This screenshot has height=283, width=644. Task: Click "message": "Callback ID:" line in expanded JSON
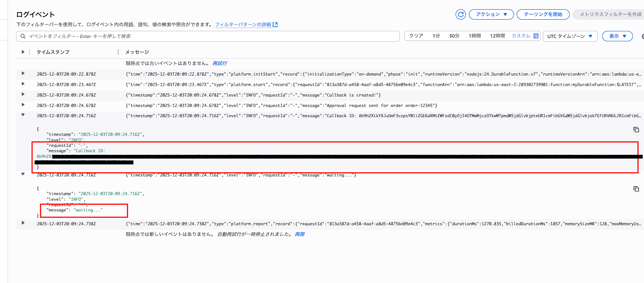[x=76, y=151]
